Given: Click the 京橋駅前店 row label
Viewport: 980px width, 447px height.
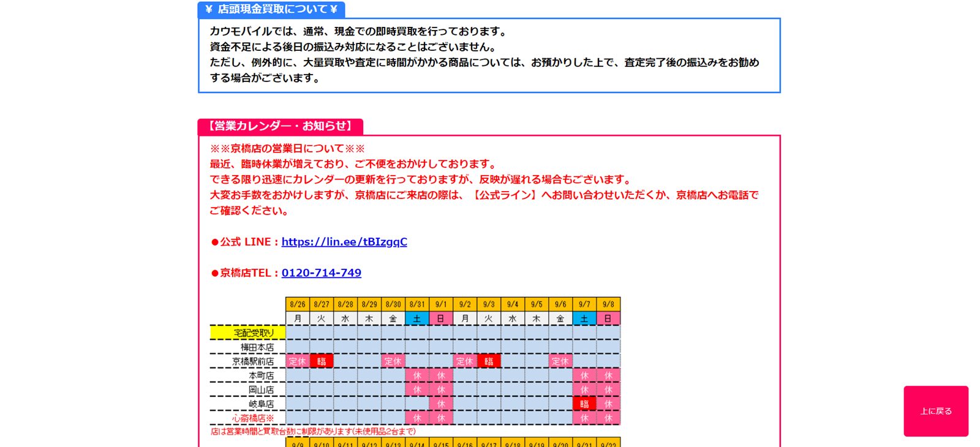Looking at the screenshot, I should tap(253, 361).
